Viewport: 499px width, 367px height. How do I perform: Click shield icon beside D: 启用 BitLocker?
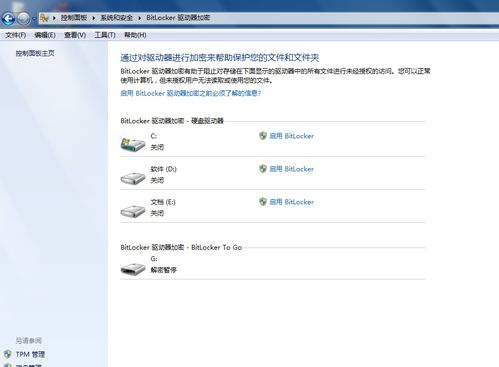[263, 169]
